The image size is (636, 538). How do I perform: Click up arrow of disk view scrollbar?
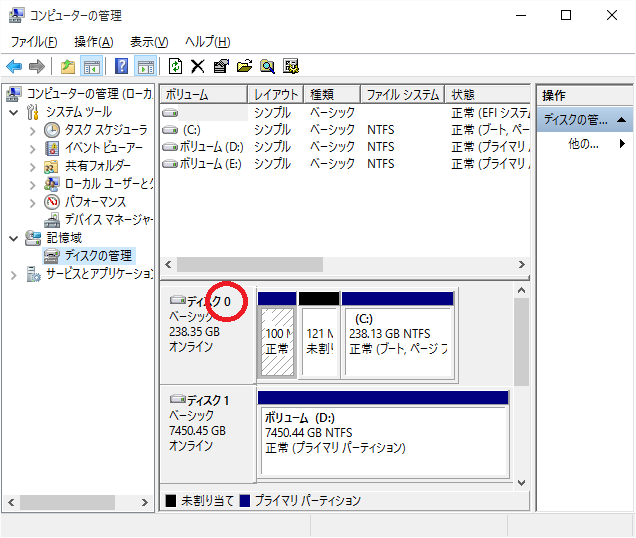pyautogui.click(x=522, y=291)
